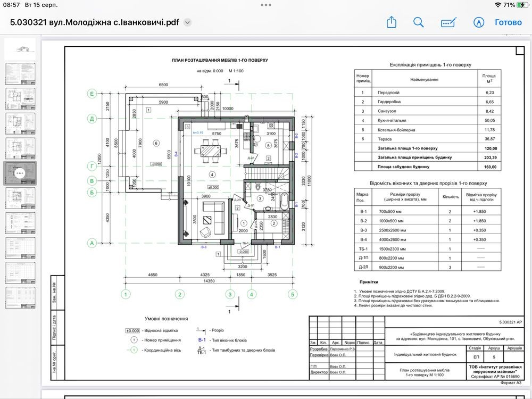Tap the Примітки notes heading

pyautogui.click(x=369, y=282)
